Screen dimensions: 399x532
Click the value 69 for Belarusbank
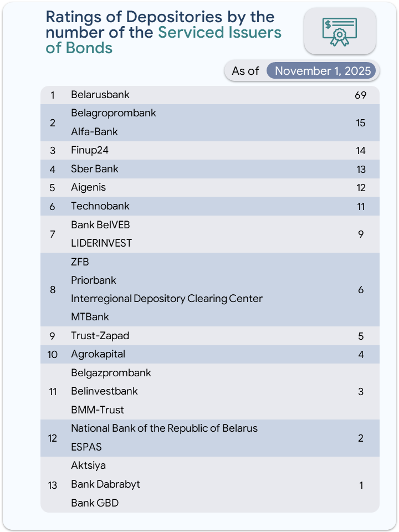[361, 95]
